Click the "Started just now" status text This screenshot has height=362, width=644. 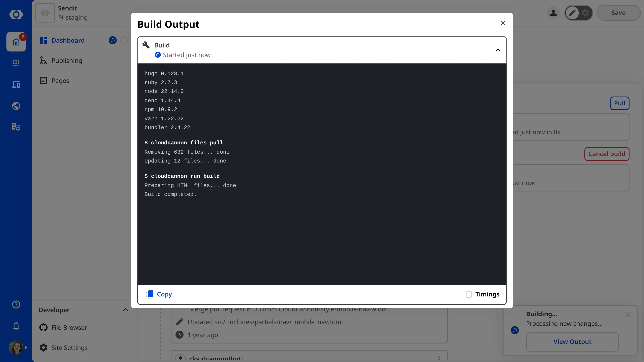187,55
